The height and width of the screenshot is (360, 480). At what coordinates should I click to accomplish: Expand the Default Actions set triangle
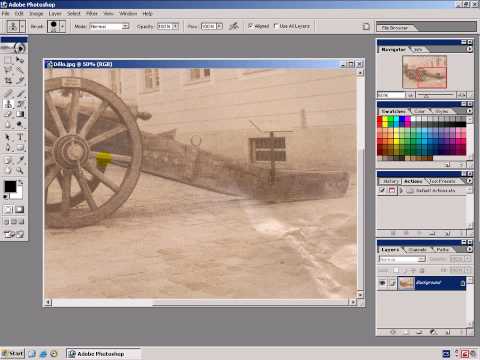coord(401,190)
